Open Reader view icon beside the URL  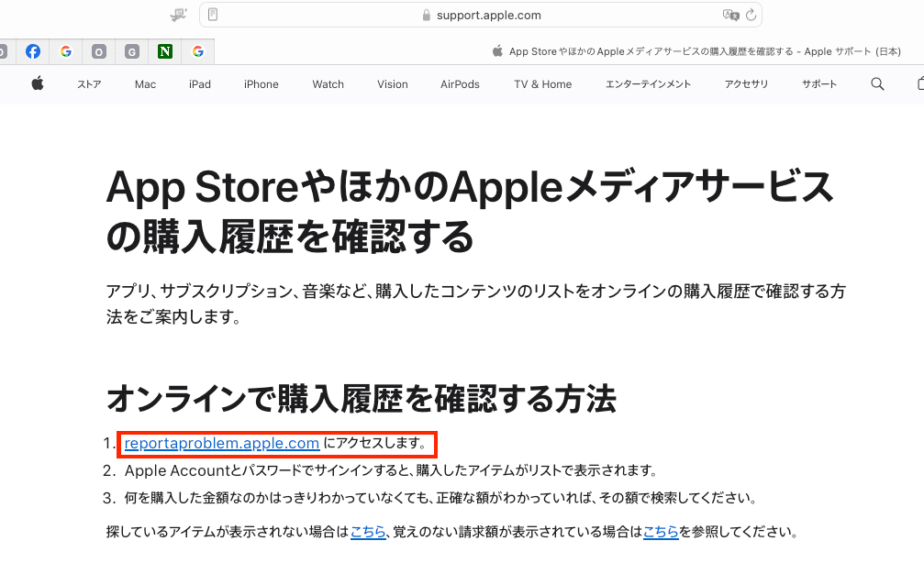tap(213, 14)
